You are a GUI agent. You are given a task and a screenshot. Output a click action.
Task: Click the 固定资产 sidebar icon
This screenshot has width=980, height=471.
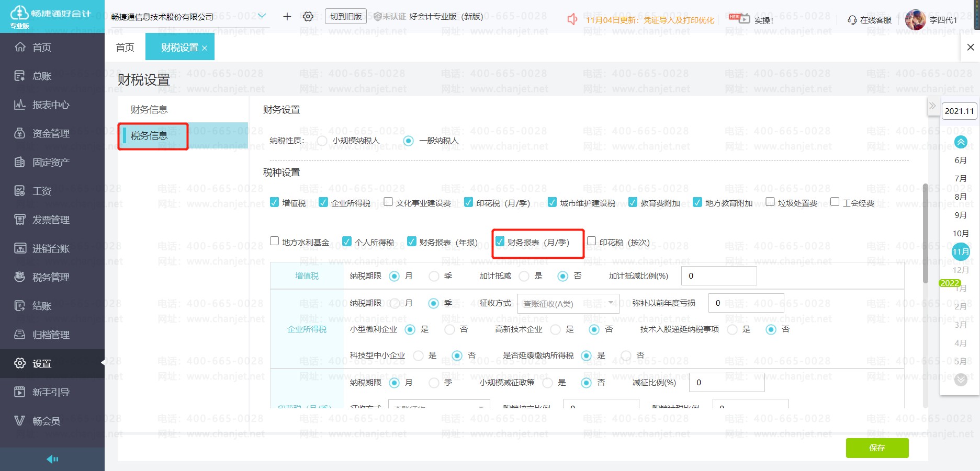pyautogui.click(x=20, y=163)
